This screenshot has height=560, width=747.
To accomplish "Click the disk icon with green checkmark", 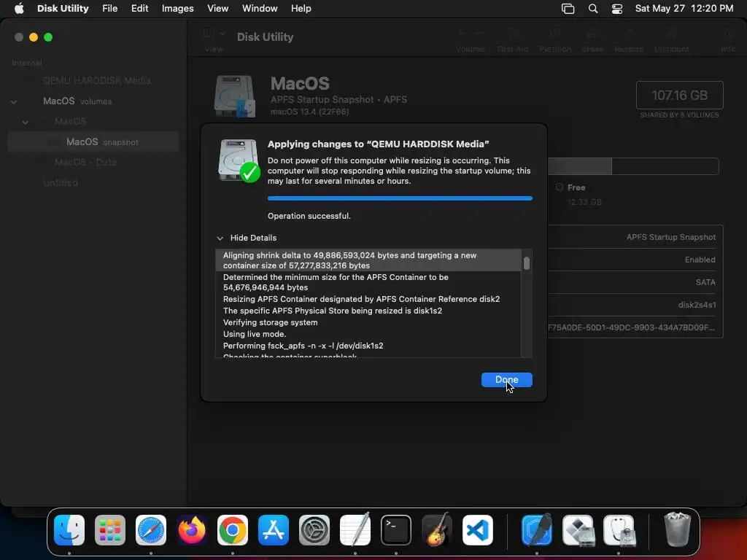I will (239, 160).
